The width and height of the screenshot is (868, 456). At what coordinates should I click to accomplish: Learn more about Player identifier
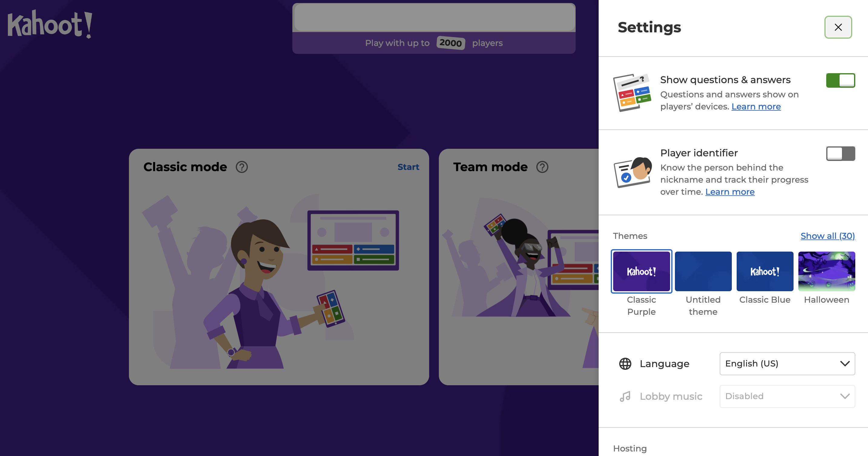tap(729, 191)
